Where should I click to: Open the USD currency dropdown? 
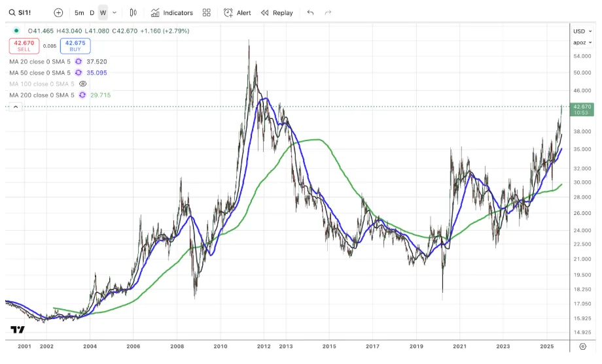(582, 31)
